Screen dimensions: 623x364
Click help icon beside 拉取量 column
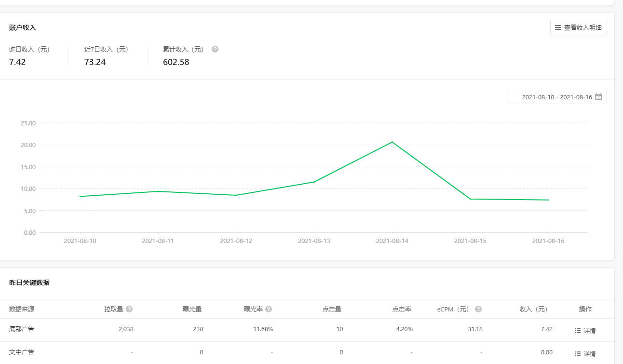click(x=129, y=309)
